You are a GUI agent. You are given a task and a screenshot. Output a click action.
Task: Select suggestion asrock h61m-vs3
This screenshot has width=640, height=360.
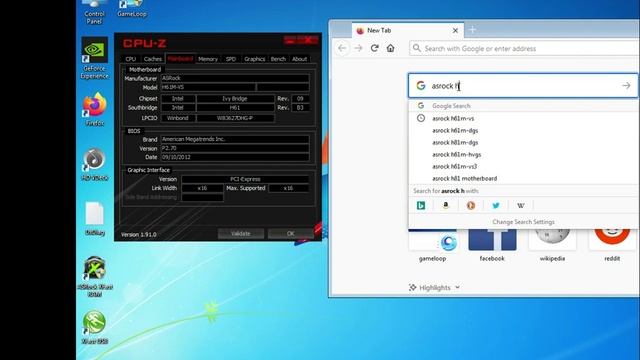point(523,167)
